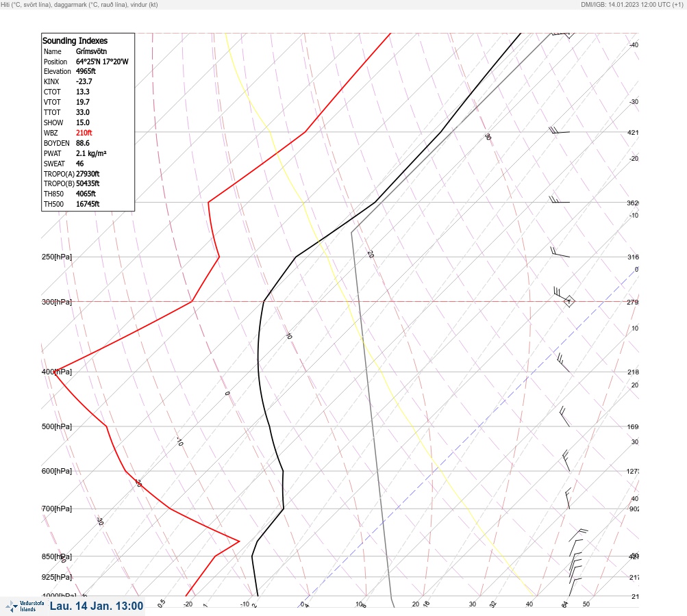Click the Vedurstofa Íslands logo
This screenshot has width=687, height=616.
25,606
